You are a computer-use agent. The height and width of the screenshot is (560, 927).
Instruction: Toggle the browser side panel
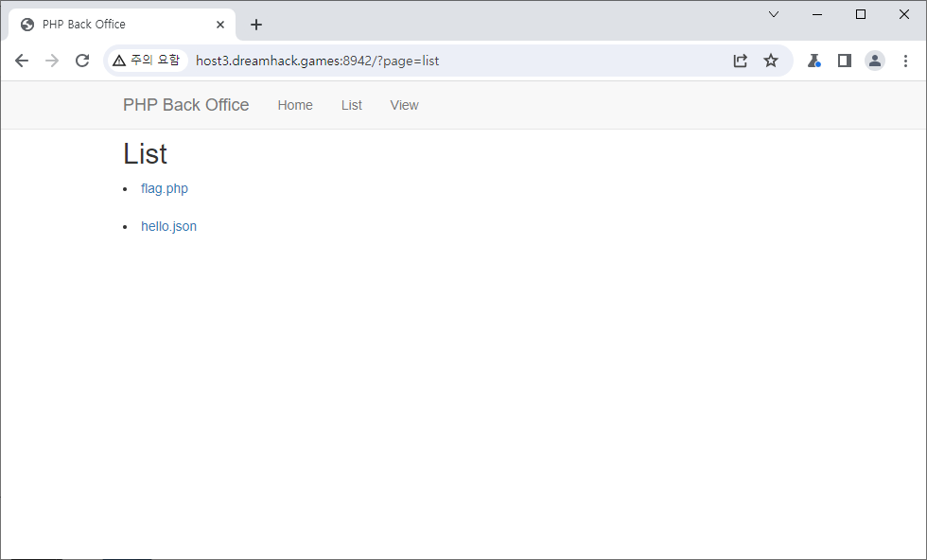coord(845,61)
